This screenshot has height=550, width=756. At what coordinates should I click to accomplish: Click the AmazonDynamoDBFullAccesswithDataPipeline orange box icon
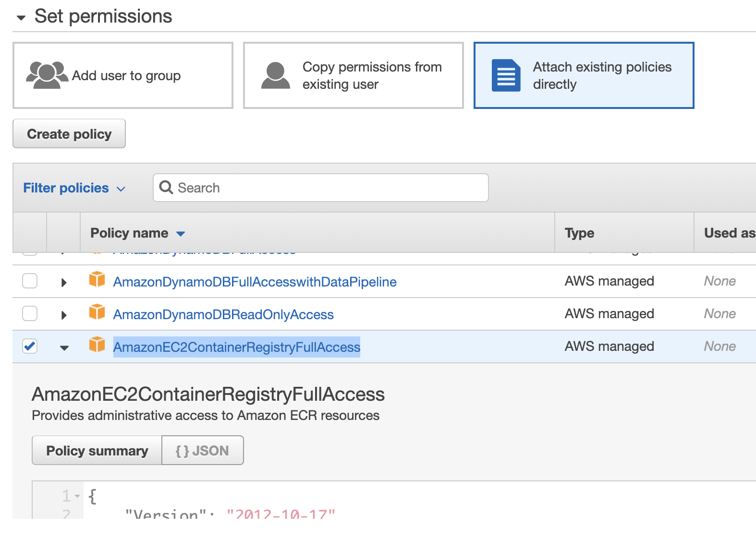tap(97, 279)
